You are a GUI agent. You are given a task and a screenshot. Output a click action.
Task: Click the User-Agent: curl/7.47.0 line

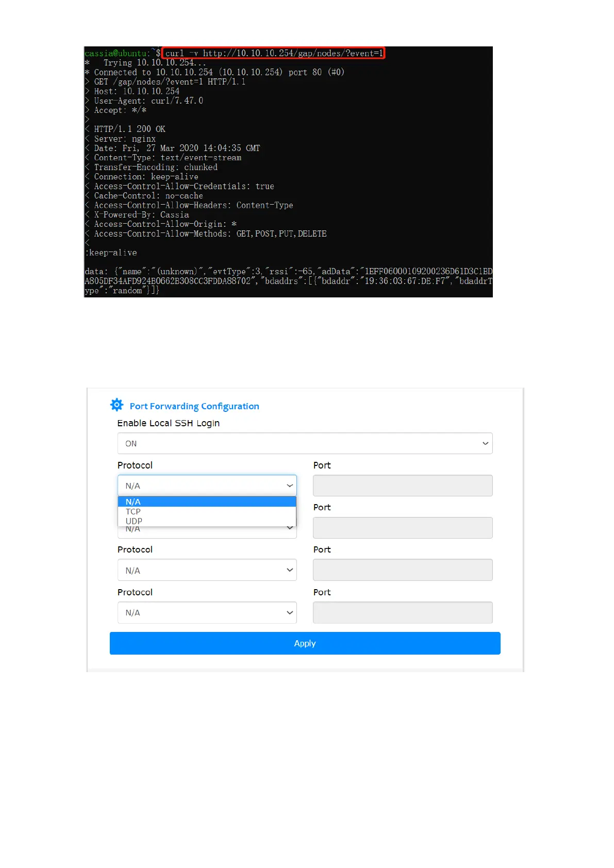[144, 101]
